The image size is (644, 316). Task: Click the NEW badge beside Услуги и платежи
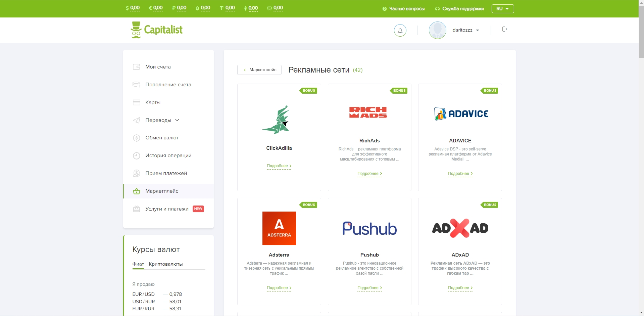198,209
